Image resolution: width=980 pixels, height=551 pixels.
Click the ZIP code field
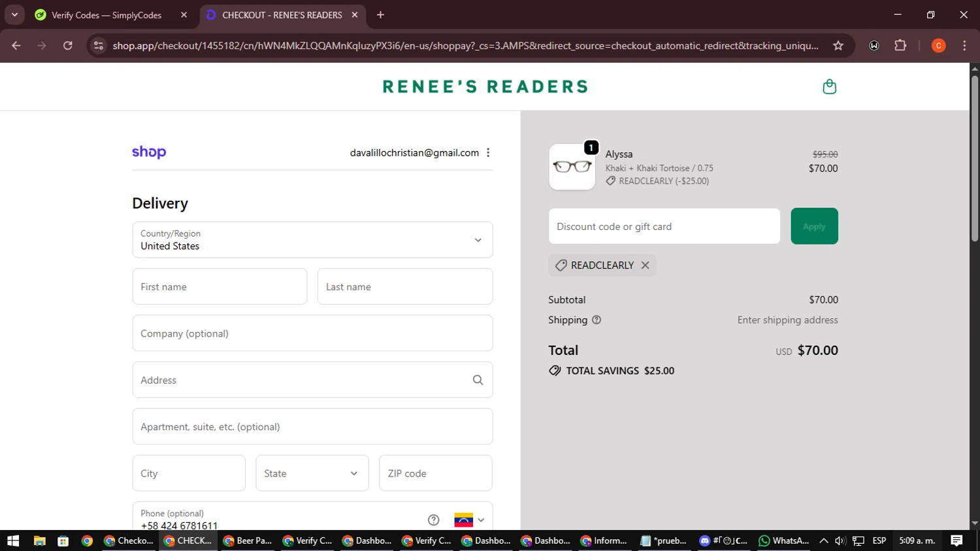436,473
